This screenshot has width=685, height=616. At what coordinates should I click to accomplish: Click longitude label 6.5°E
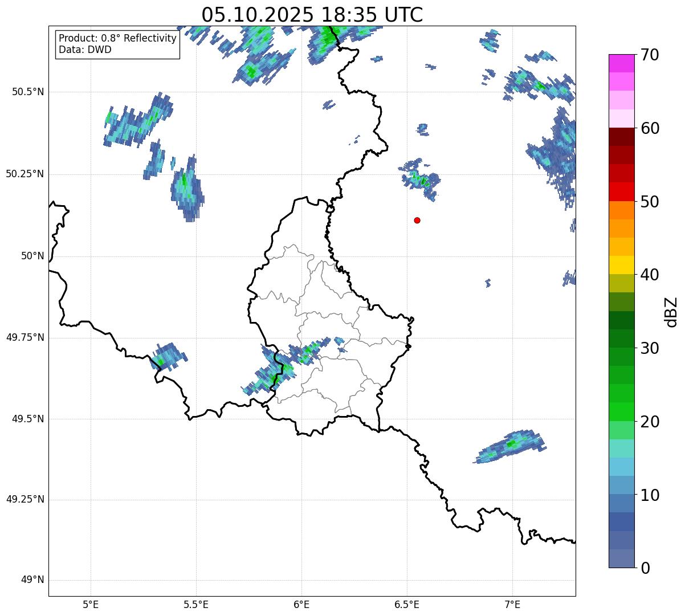coord(407,605)
